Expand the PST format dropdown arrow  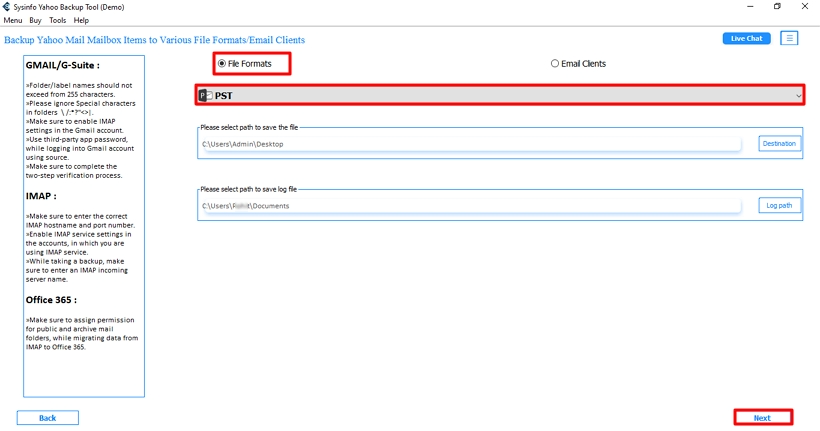pos(798,96)
